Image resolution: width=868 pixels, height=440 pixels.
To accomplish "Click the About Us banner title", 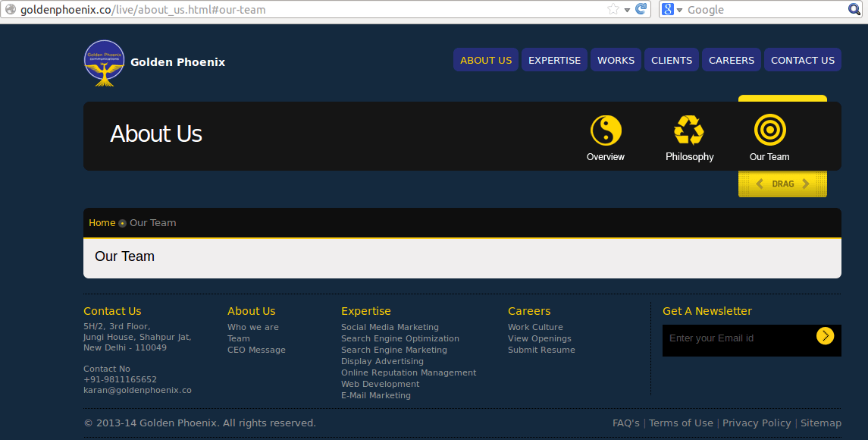I will click(156, 134).
